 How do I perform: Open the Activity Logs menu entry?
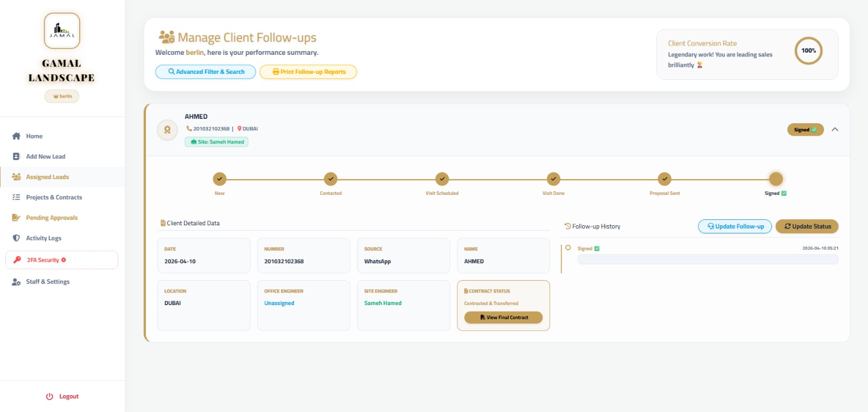click(43, 238)
